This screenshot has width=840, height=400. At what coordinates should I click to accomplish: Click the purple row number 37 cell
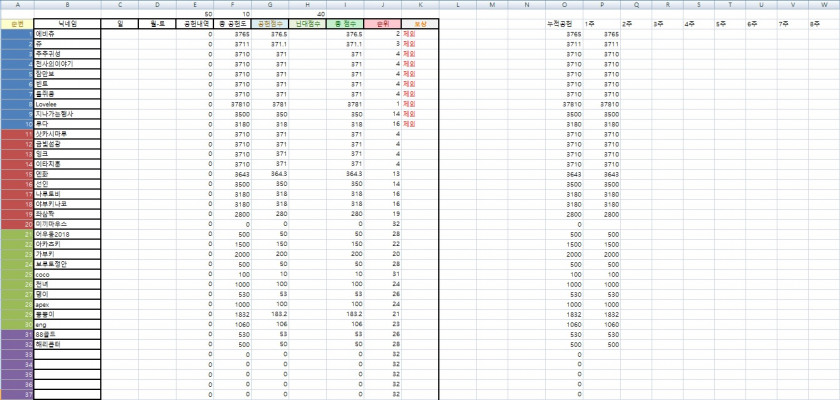click(x=17, y=393)
